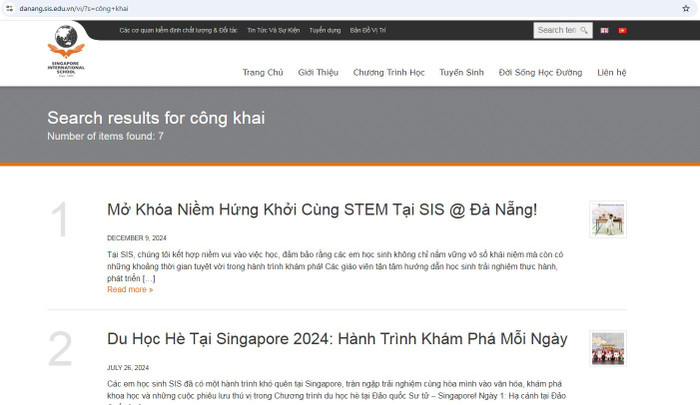The width and height of the screenshot is (700, 405).
Task: Go to Trang Chủ
Action: tap(262, 72)
